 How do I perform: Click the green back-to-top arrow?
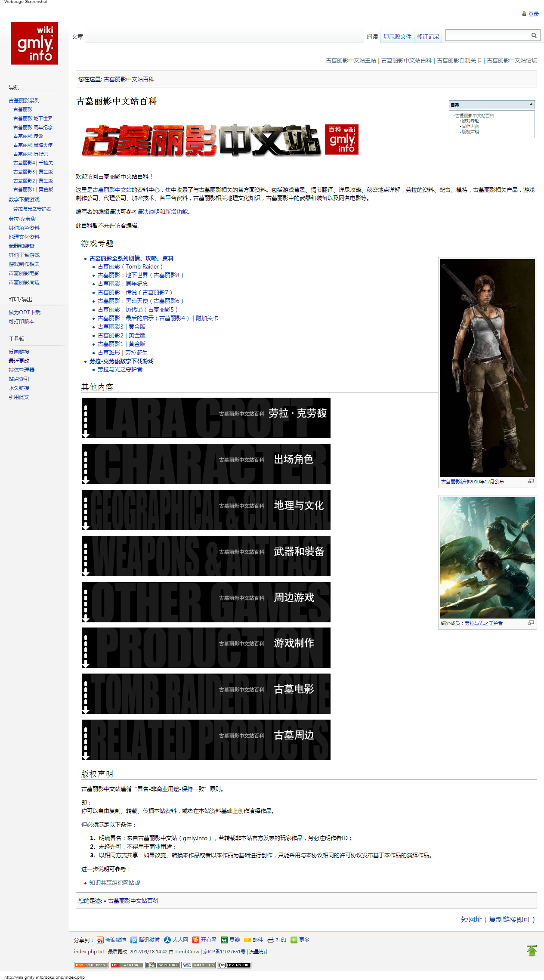[x=532, y=950]
